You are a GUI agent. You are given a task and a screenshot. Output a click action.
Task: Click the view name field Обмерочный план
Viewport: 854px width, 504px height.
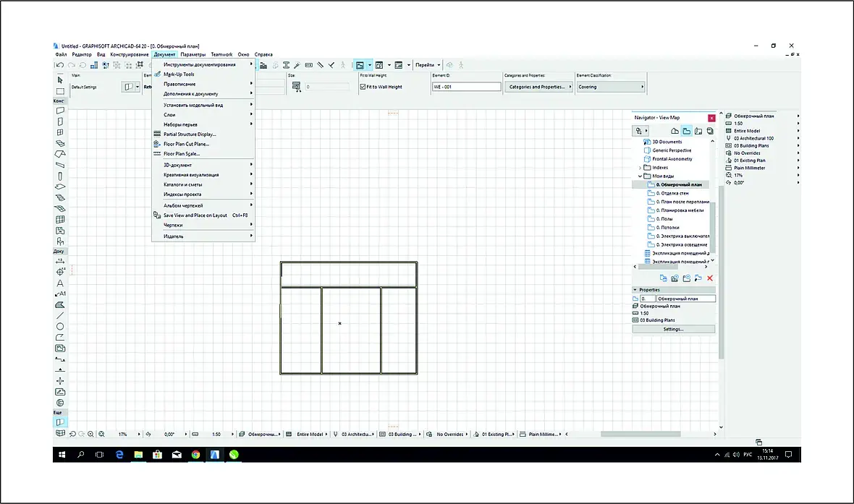click(685, 299)
